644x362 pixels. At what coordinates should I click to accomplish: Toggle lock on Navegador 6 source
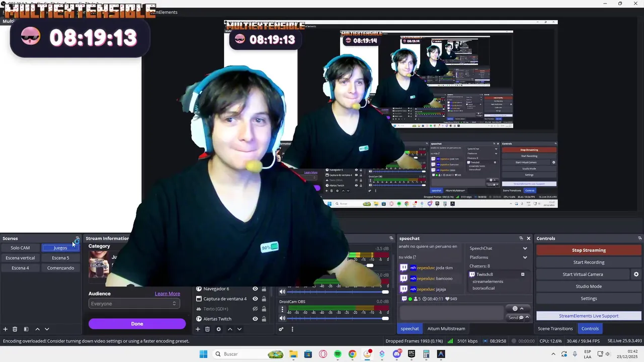(x=264, y=289)
